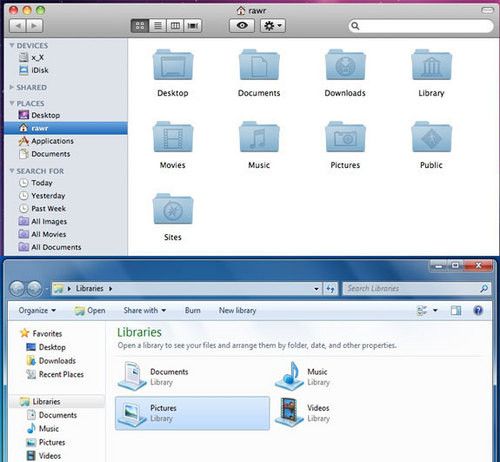Viewport: 500px width, 462px height.
Task: Open the Library folder in Finder
Action: [431, 65]
